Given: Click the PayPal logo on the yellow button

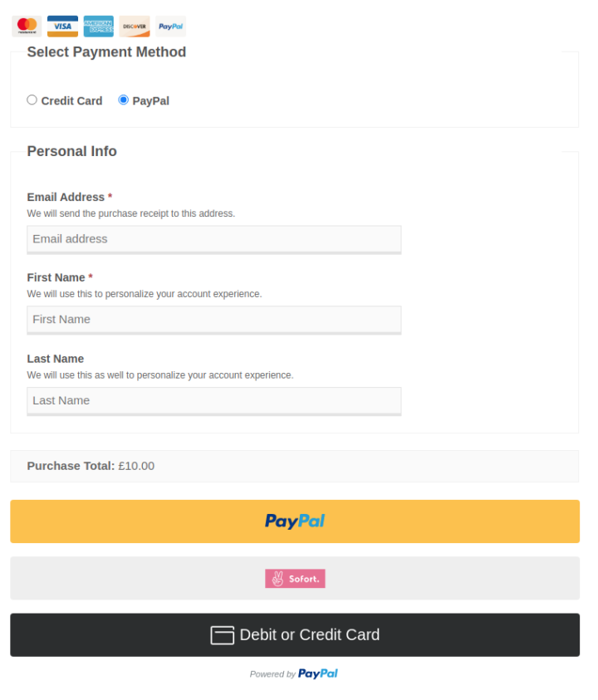Looking at the screenshot, I should (x=295, y=521).
